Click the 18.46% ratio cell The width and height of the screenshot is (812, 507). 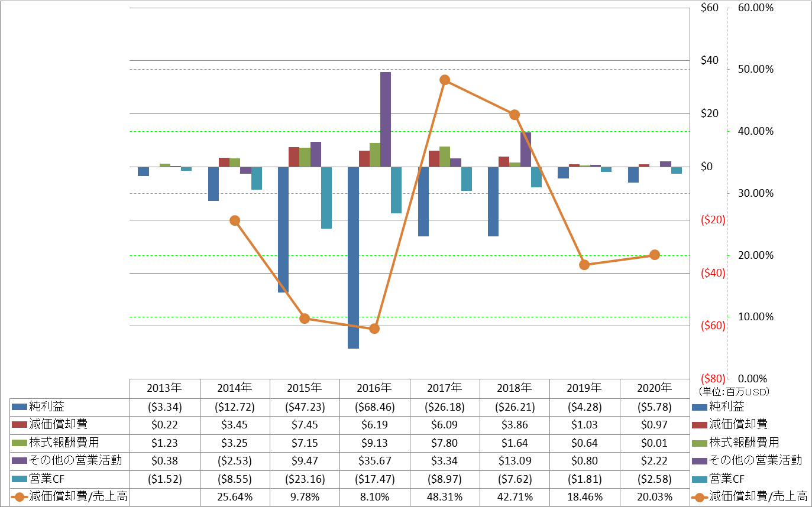pos(584,497)
